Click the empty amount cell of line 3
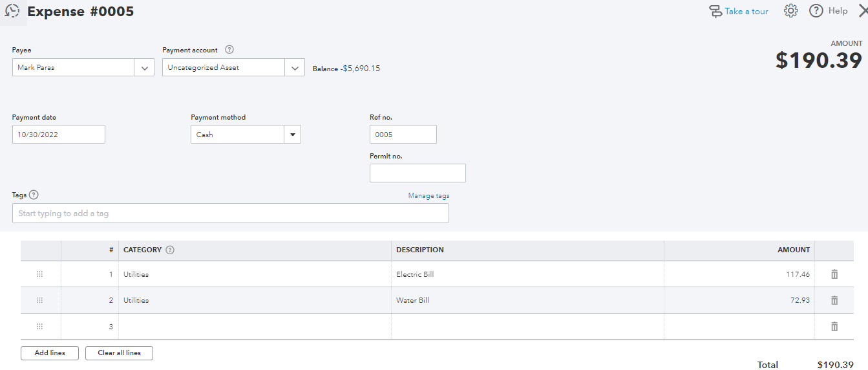This screenshot has height=370, width=868. [x=739, y=327]
